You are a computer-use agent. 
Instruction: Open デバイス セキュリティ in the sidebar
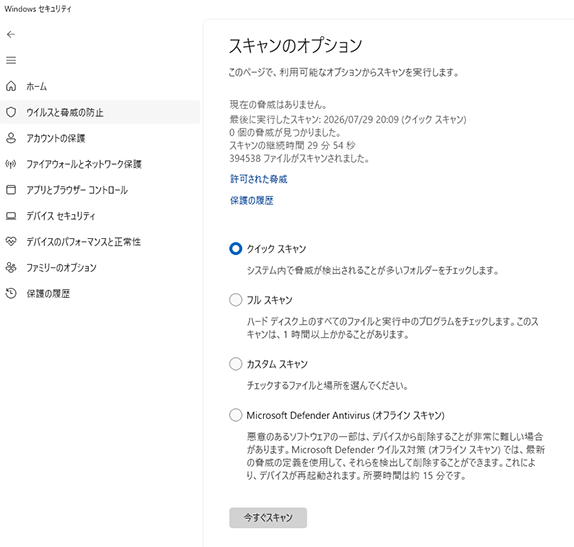pos(100,216)
